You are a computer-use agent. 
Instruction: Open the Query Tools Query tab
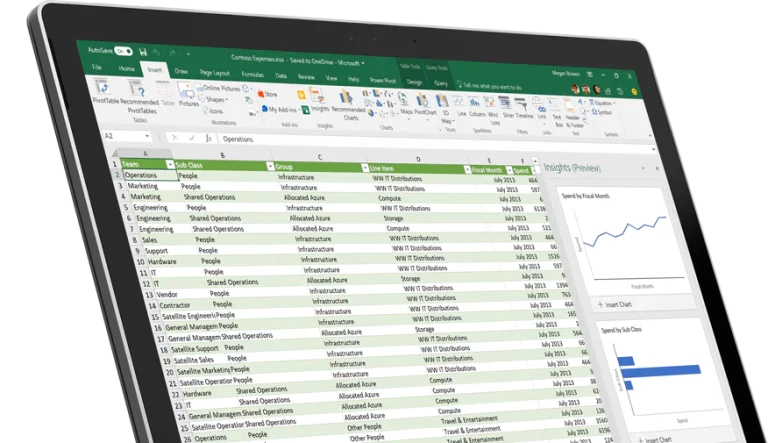440,83
